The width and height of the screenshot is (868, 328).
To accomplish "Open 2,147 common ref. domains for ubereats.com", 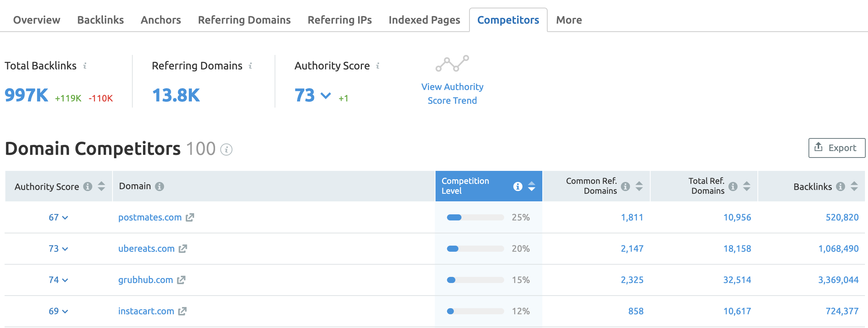I will 632,249.
